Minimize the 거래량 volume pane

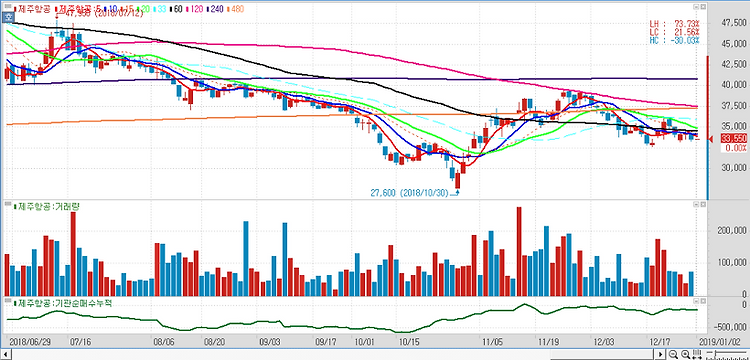click(696, 205)
